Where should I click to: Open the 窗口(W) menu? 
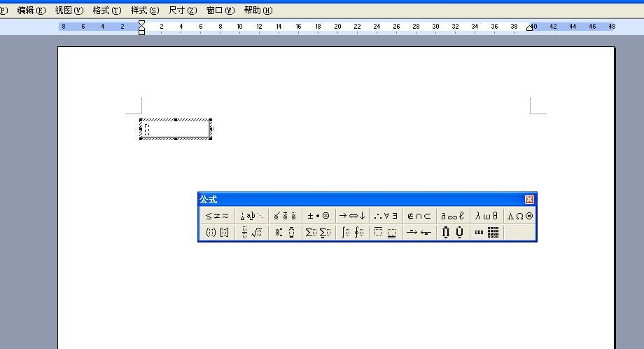(x=220, y=11)
